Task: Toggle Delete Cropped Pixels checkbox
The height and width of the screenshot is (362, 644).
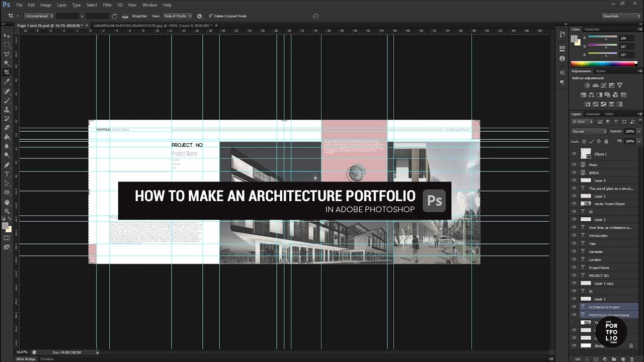Action: (210, 16)
